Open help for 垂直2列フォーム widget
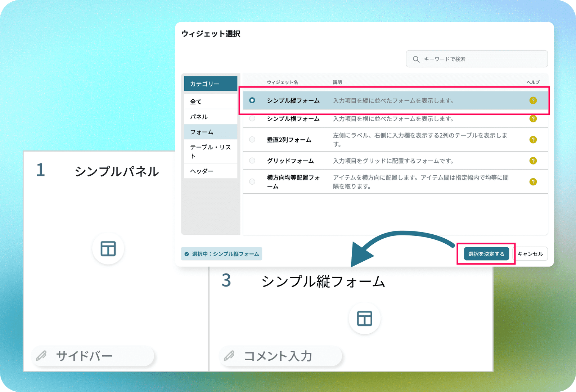This screenshot has width=576, height=392. (533, 140)
